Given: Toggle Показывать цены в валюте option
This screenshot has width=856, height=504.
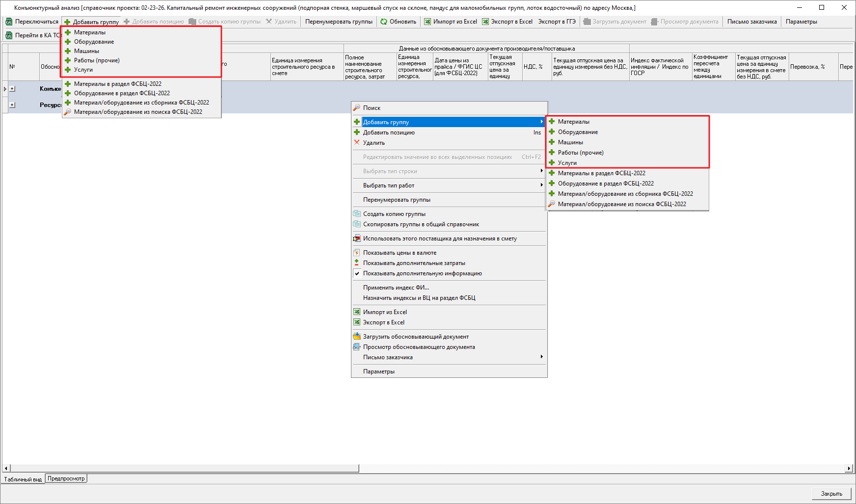Looking at the screenshot, I should click(x=357, y=253).
